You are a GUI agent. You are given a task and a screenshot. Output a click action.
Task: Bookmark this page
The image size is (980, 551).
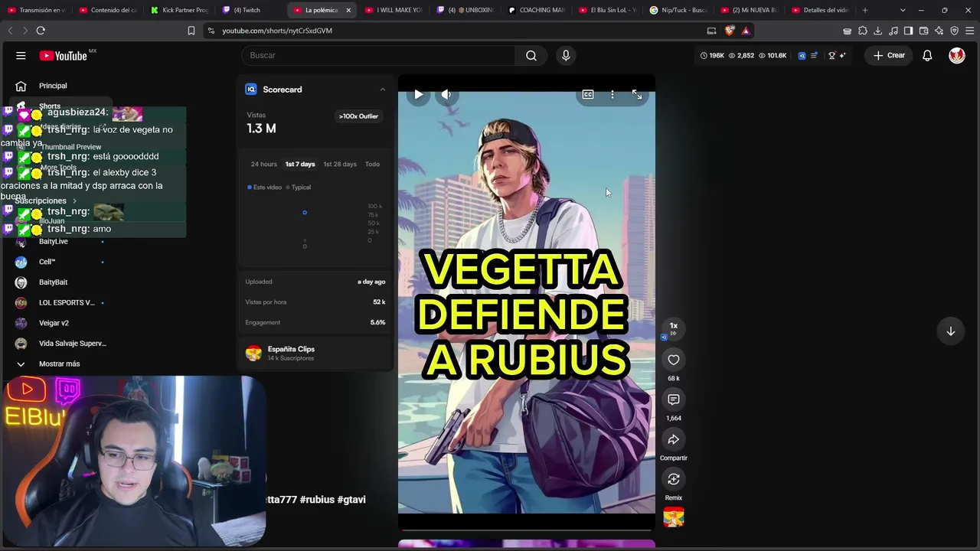[191, 31]
